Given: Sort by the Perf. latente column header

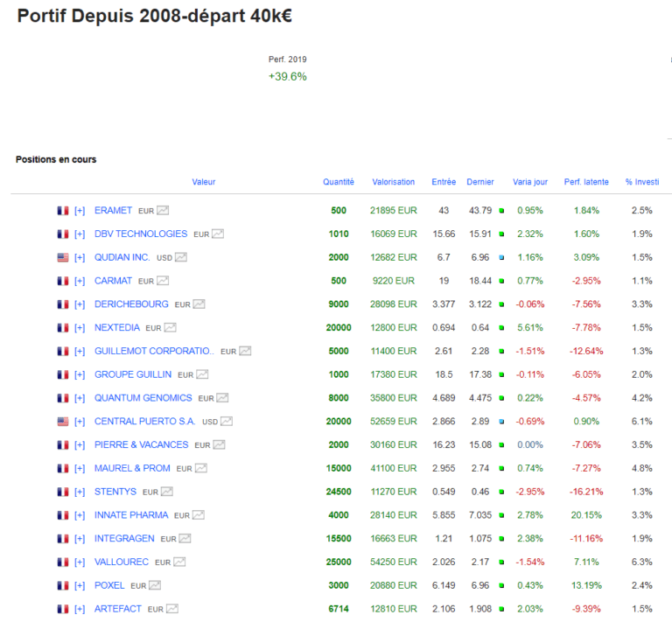Looking at the screenshot, I should [x=586, y=182].
